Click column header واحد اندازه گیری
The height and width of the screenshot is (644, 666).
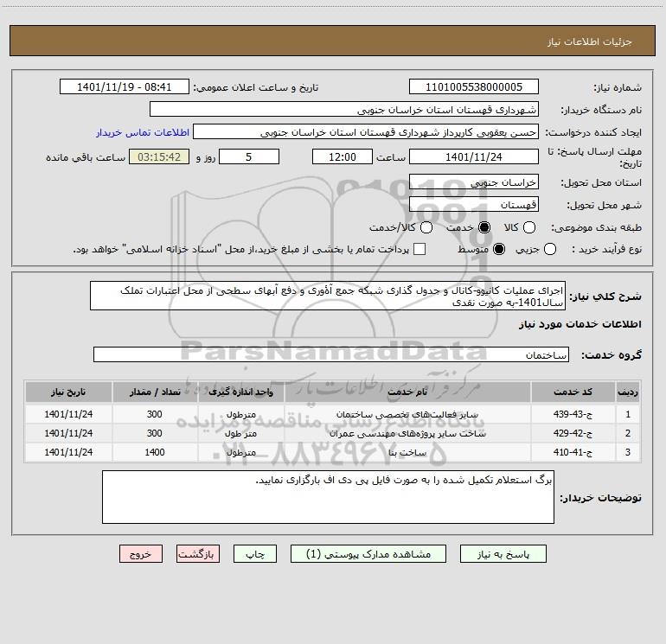click(240, 392)
